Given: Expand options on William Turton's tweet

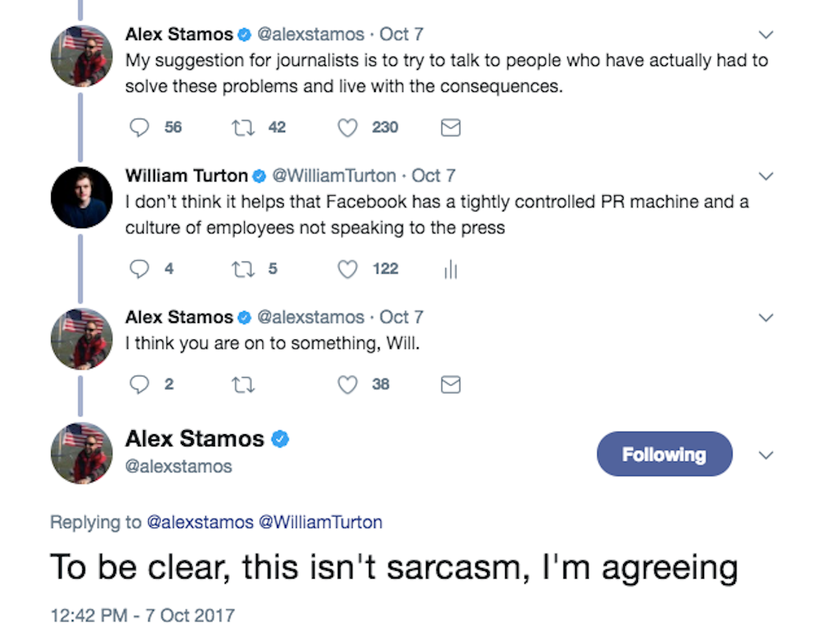Looking at the screenshot, I should (766, 176).
